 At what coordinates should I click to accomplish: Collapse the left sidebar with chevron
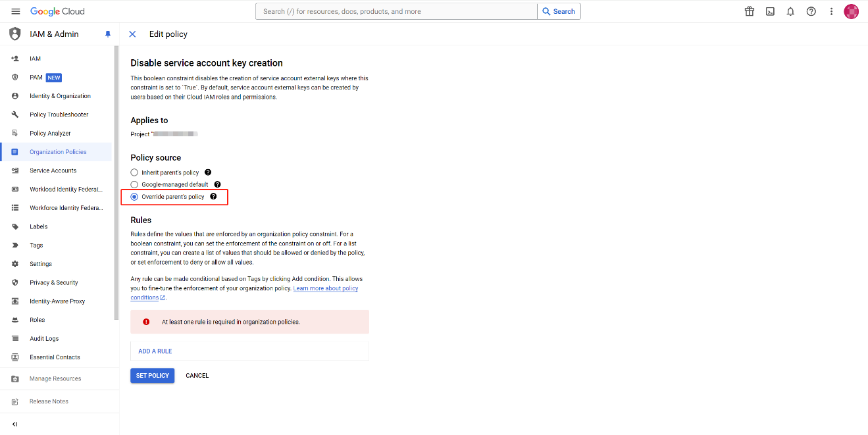pyautogui.click(x=15, y=424)
